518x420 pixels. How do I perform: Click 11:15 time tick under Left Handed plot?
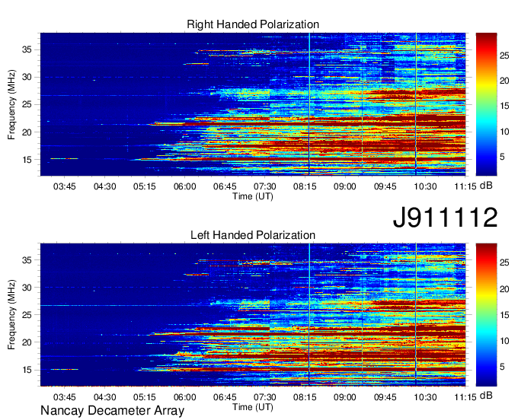[465, 397]
